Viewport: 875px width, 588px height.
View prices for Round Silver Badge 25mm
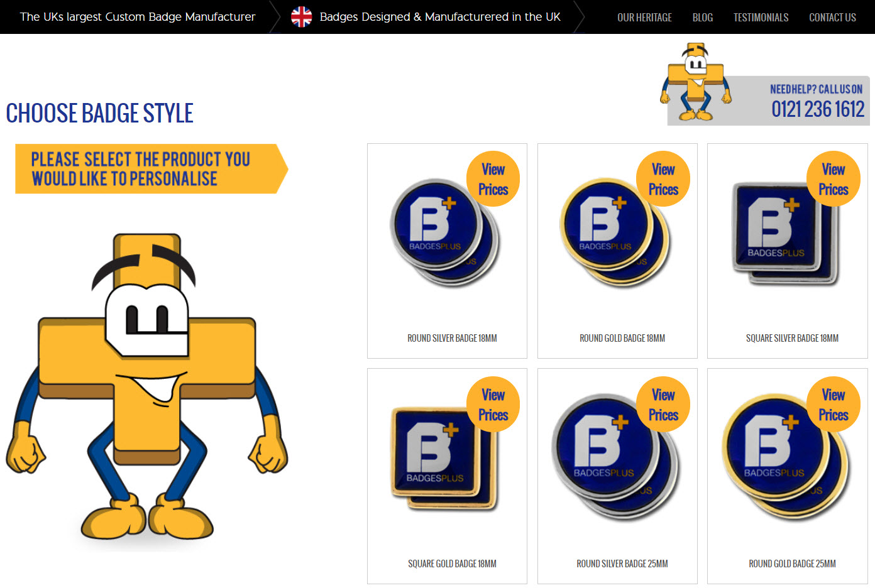(663, 405)
